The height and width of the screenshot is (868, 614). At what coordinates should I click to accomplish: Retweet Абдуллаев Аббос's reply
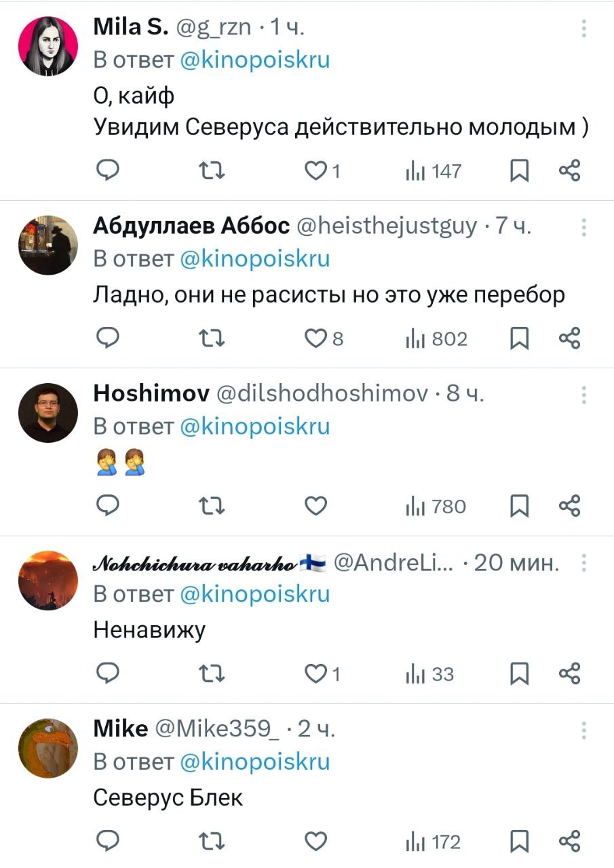point(211,338)
